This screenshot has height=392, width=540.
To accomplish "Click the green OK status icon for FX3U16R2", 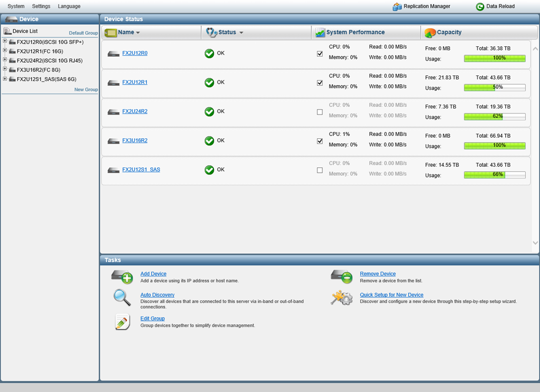I will (209, 141).
